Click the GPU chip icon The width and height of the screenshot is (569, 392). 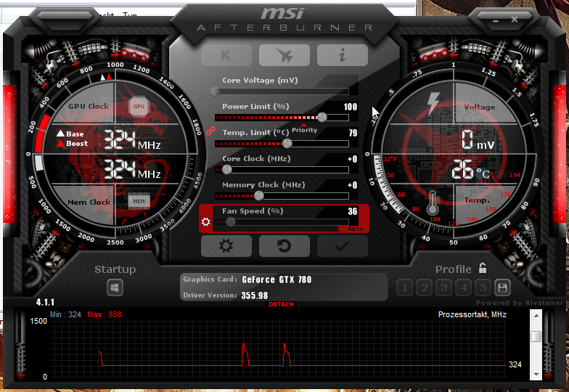(x=139, y=106)
